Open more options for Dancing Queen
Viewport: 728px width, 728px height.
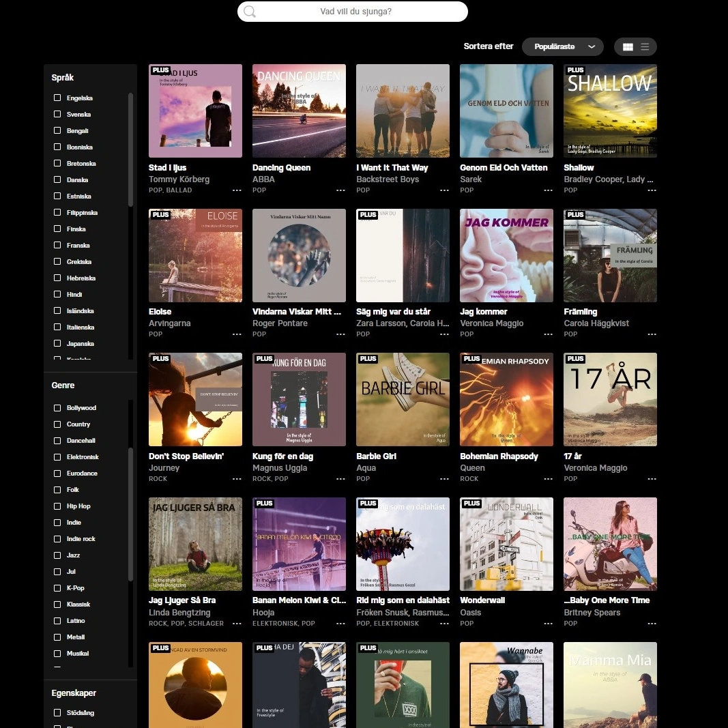click(x=340, y=190)
